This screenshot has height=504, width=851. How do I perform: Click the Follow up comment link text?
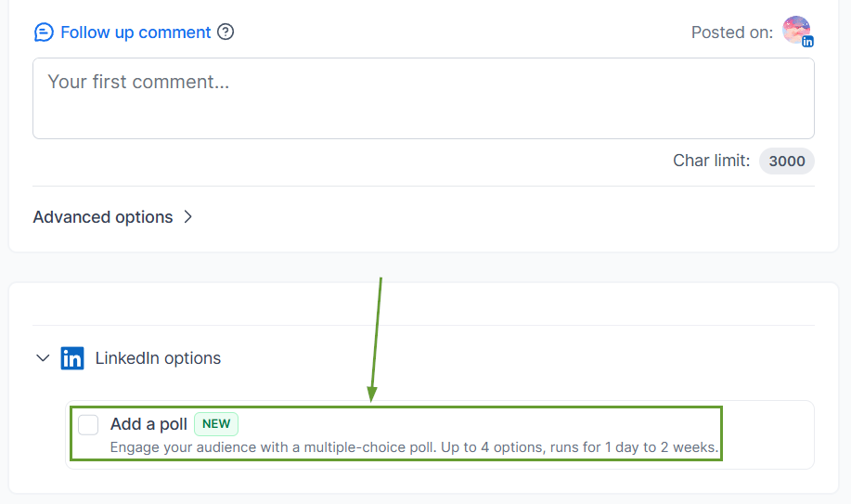pyautogui.click(x=135, y=32)
